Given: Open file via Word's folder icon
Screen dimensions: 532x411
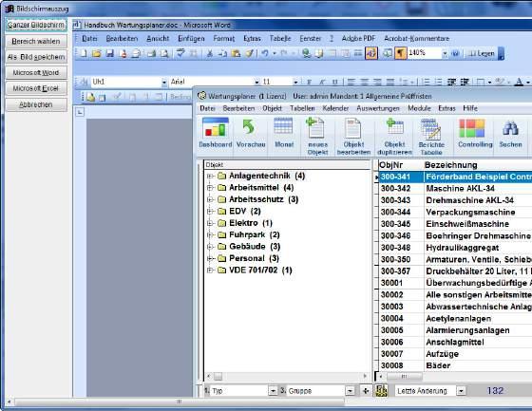Looking at the screenshot, I should click(97, 53).
